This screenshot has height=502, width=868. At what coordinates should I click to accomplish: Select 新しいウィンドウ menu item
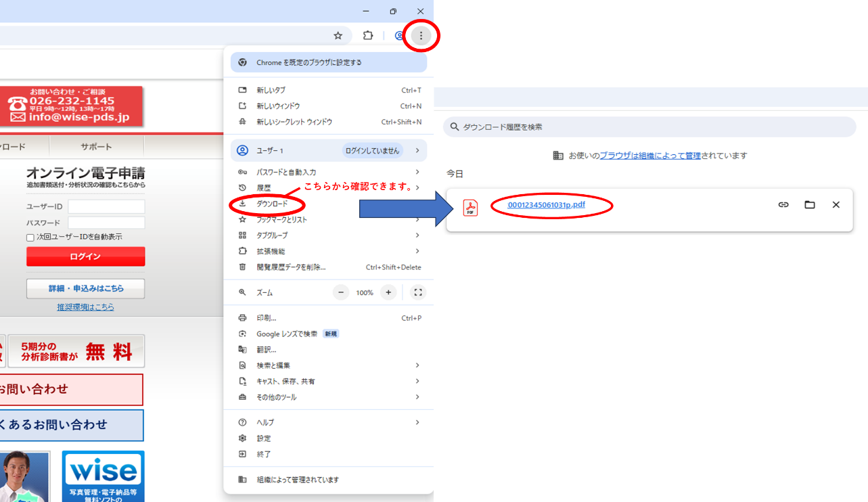click(x=329, y=106)
